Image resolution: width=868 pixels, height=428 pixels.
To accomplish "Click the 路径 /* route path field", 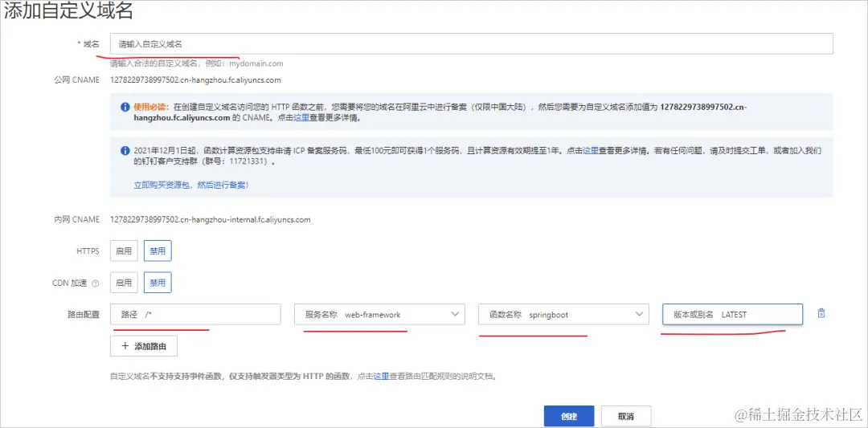I will (195, 314).
